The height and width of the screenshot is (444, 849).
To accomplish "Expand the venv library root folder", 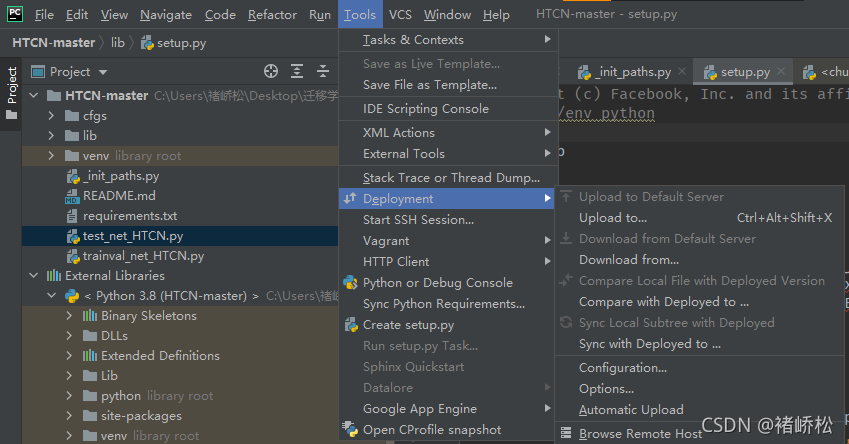I will (x=51, y=156).
